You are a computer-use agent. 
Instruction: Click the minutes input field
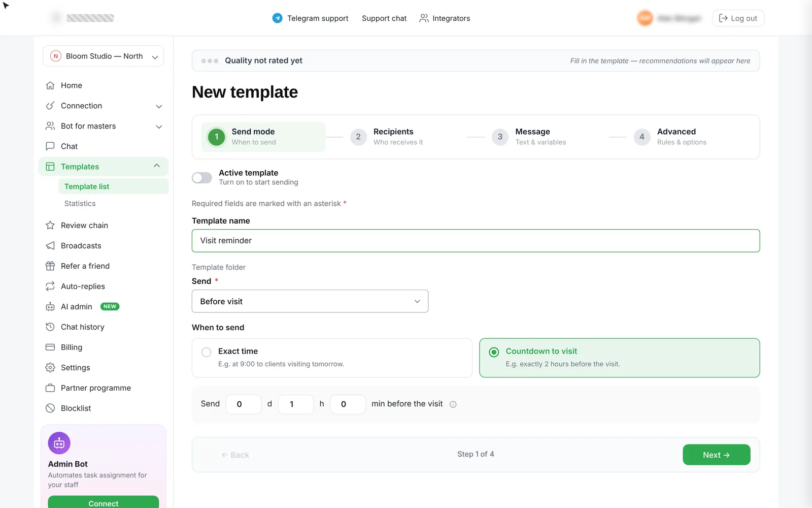tap(348, 404)
